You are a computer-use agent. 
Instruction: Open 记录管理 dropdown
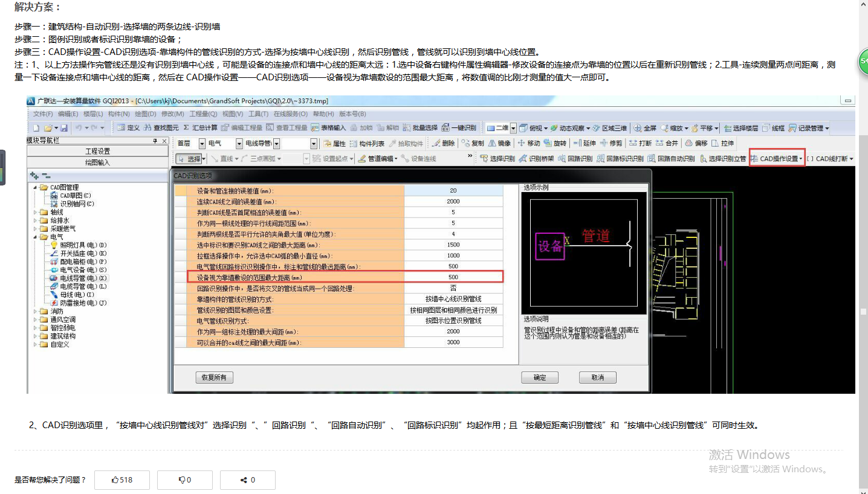click(809, 128)
